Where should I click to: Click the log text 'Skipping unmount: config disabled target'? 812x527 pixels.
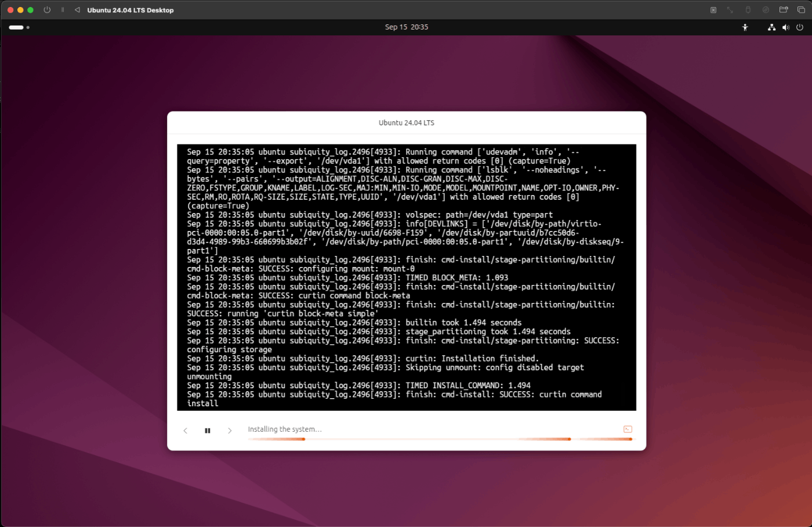(x=495, y=368)
